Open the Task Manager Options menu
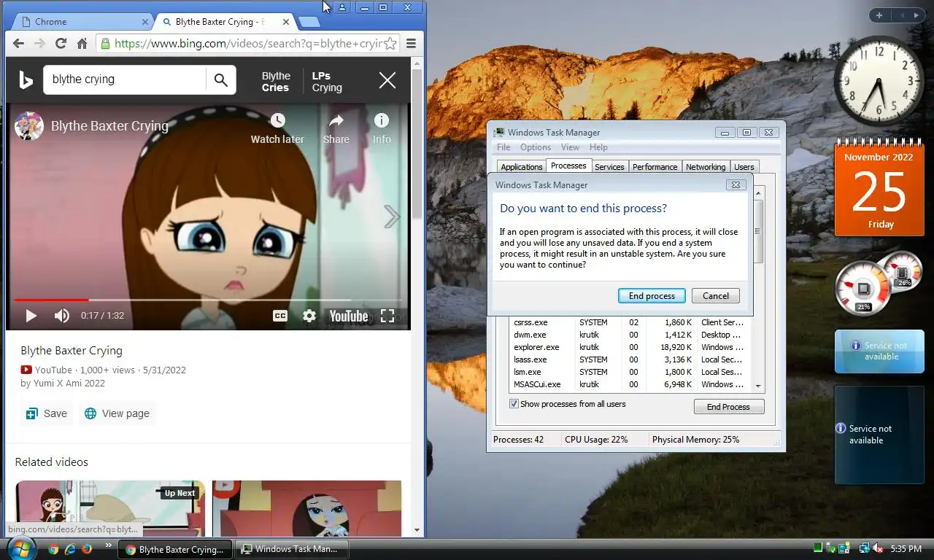The width and height of the screenshot is (934, 560). [536, 147]
